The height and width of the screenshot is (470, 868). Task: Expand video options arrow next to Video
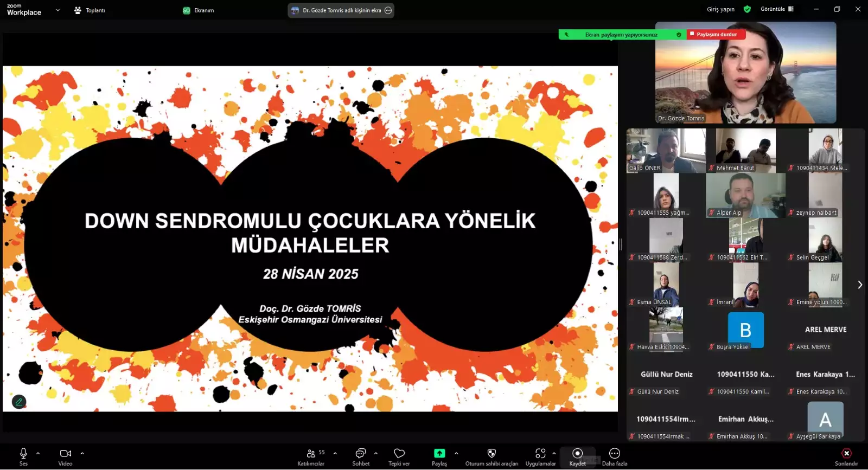[82, 453]
